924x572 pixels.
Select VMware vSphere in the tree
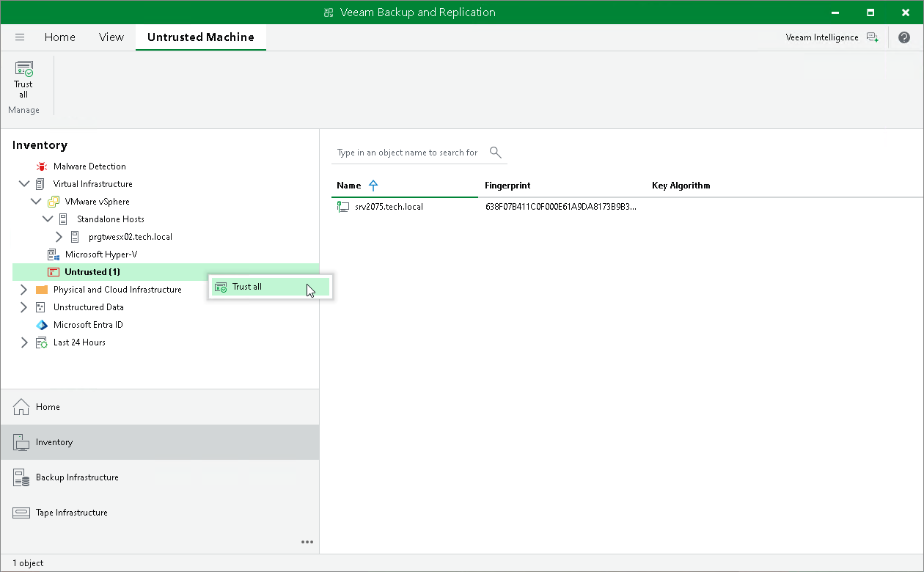coord(97,202)
